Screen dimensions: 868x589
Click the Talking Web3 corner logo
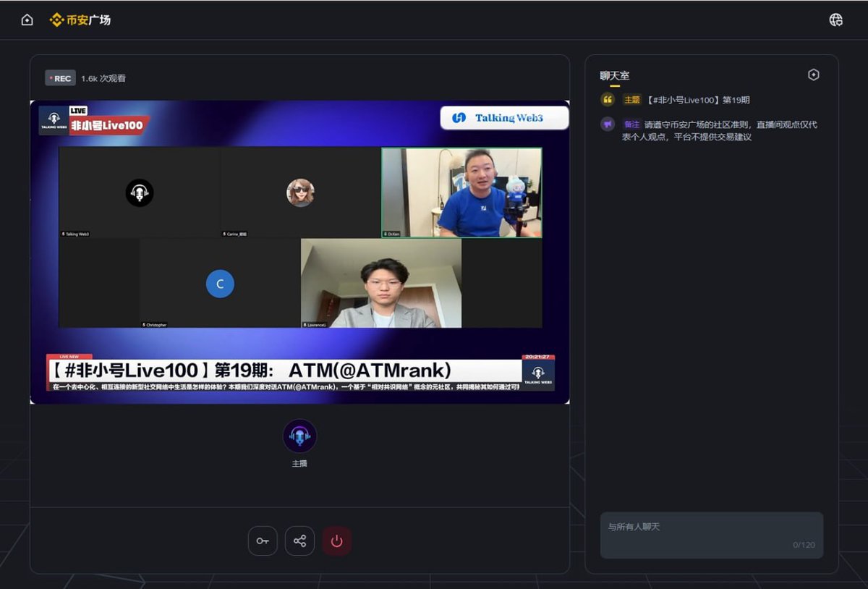538,375
